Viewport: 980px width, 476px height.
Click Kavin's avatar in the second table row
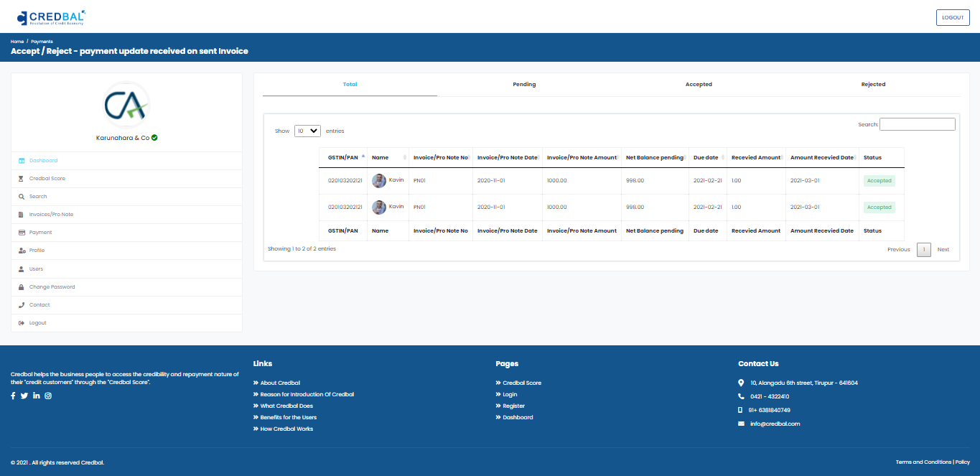(379, 207)
